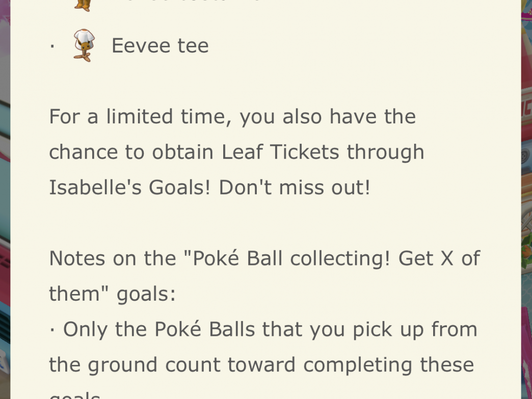Select the "Eevee tee" item label
Screen dimensions: 532x399
point(160,45)
